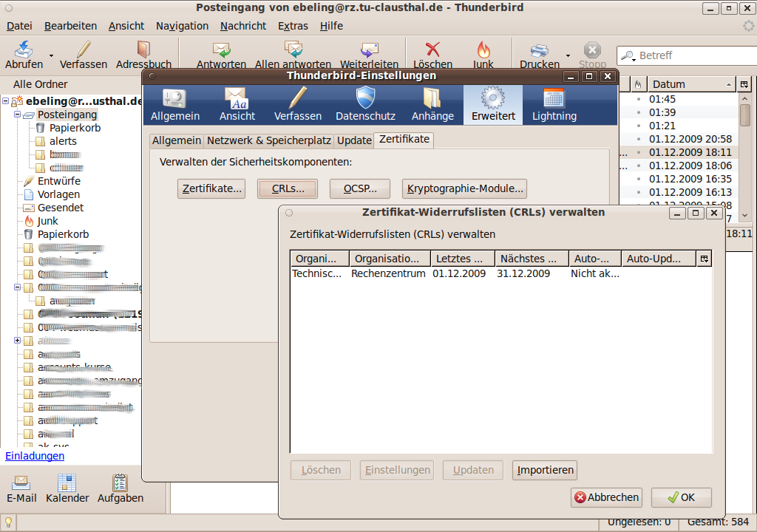Image resolution: width=757 pixels, height=532 pixels.
Task: Select the alerts folder
Action: [63, 141]
